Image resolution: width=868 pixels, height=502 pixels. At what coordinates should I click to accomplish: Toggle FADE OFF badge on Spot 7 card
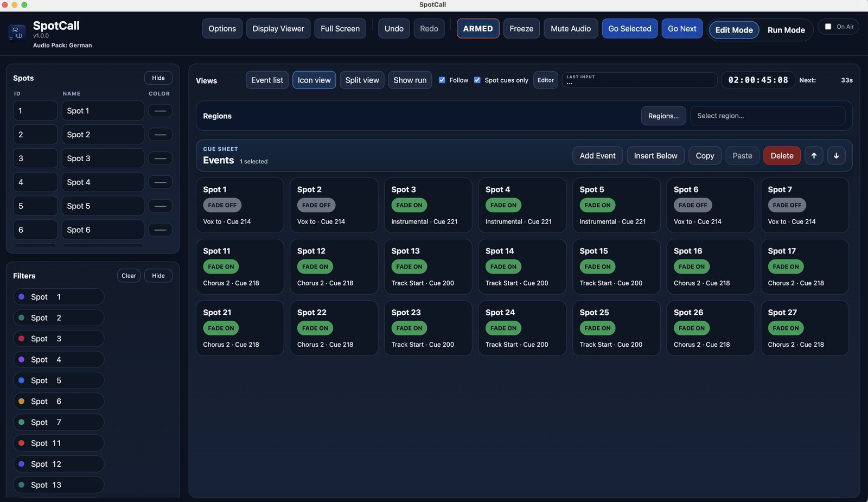(787, 205)
